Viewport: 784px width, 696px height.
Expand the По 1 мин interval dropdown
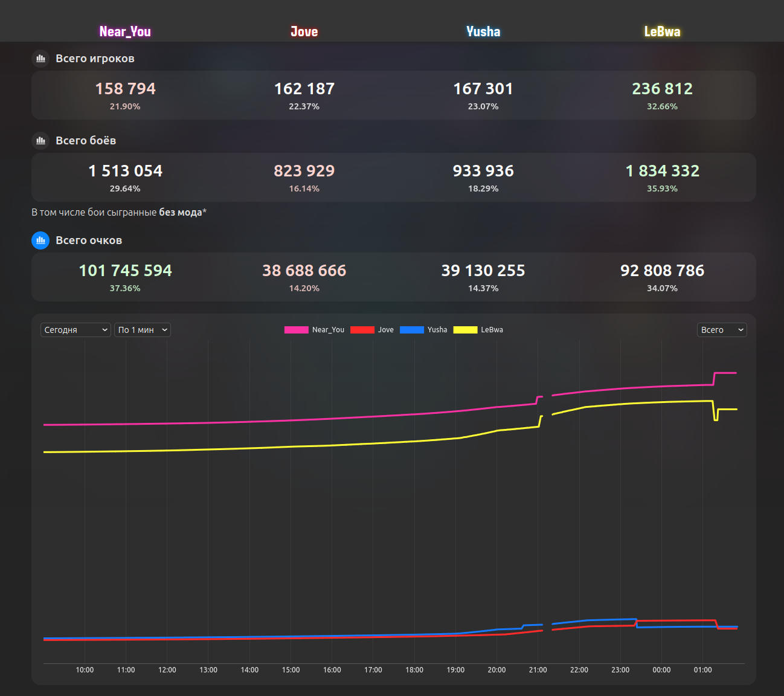(x=143, y=330)
